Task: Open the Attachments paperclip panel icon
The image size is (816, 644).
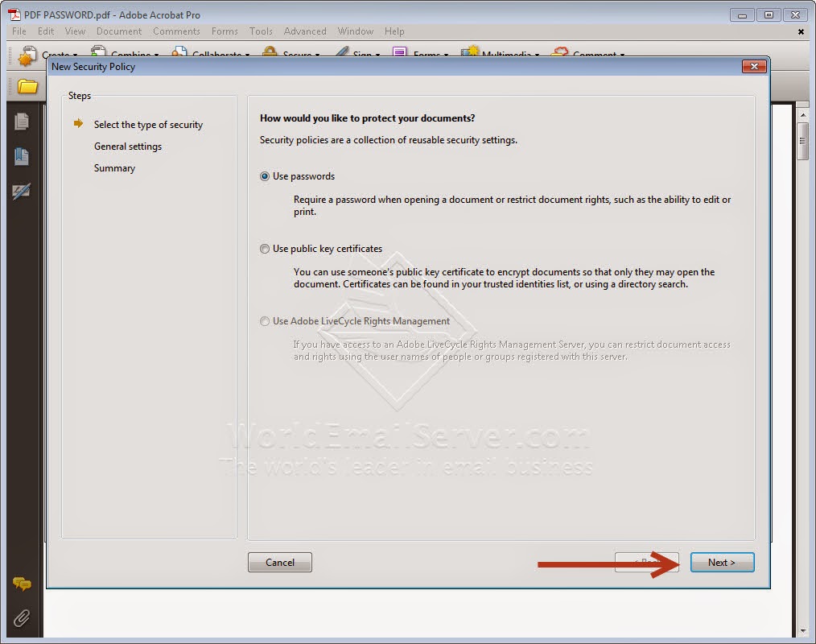Action: (22, 618)
